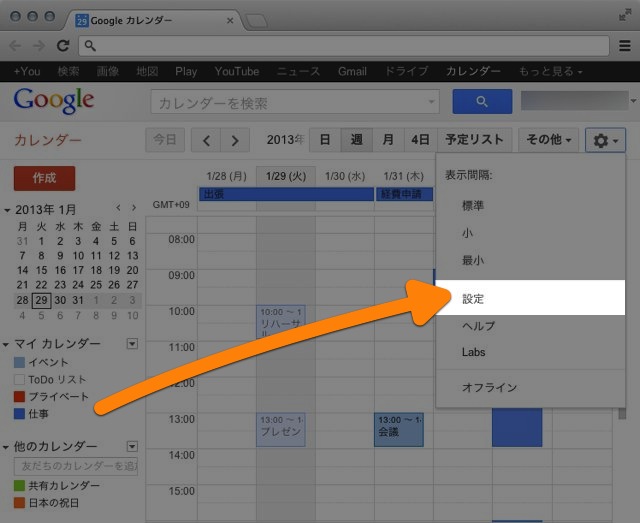Collapse 他のカレンダー section triangle
Screen dimensions: 640x523
point(6,447)
